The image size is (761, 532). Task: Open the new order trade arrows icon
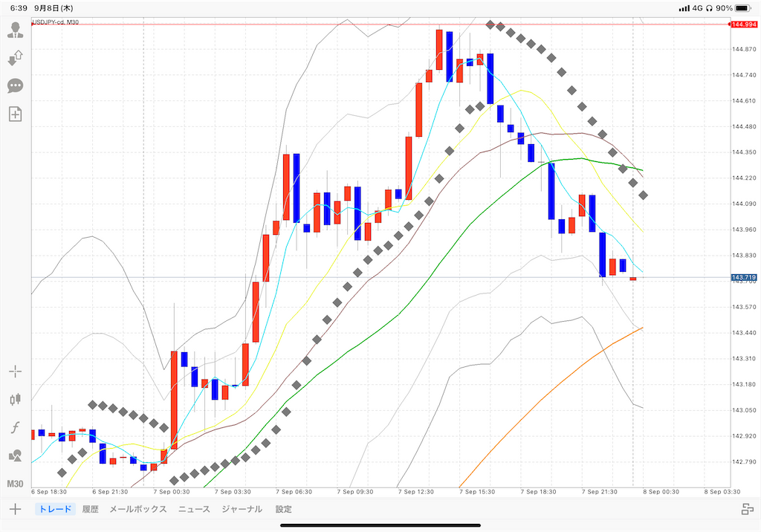15,58
